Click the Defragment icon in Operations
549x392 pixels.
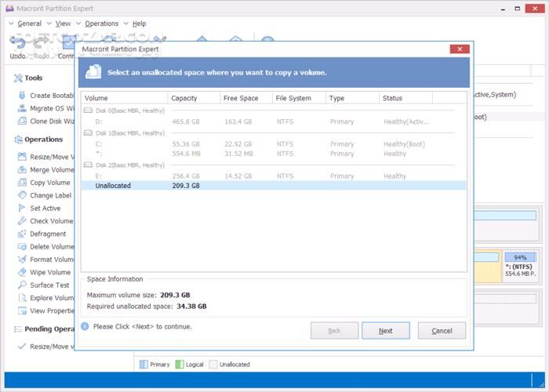pyautogui.click(x=22, y=234)
